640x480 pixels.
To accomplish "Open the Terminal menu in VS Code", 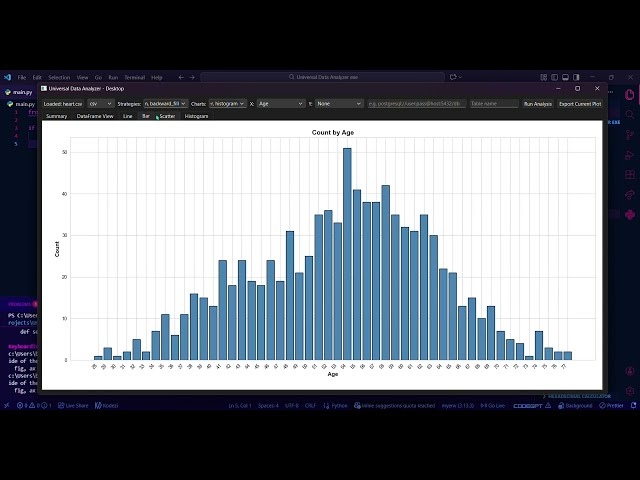I will coord(134,77).
